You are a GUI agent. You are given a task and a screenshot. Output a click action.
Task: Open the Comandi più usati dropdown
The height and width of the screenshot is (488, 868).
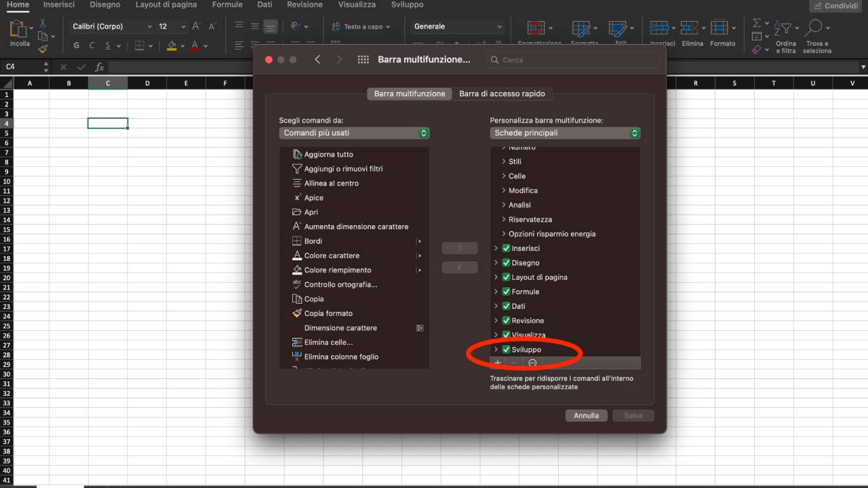[x=354, y=133]
